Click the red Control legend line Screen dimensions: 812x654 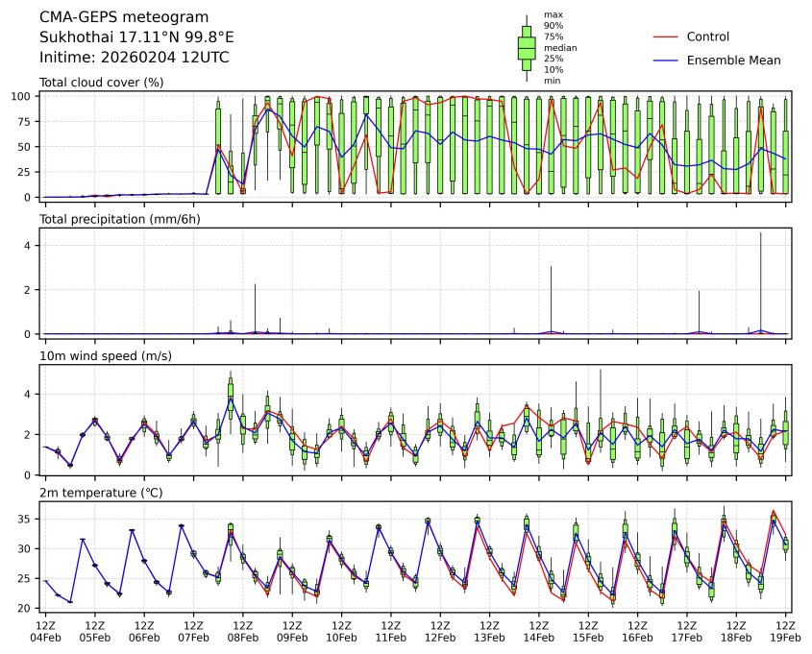[666, 37]
